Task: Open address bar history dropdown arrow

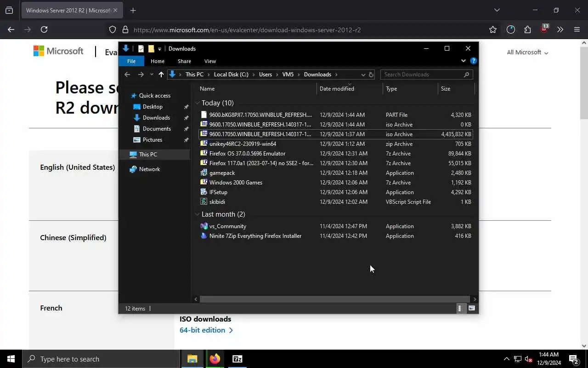Action: pos(363,75)
